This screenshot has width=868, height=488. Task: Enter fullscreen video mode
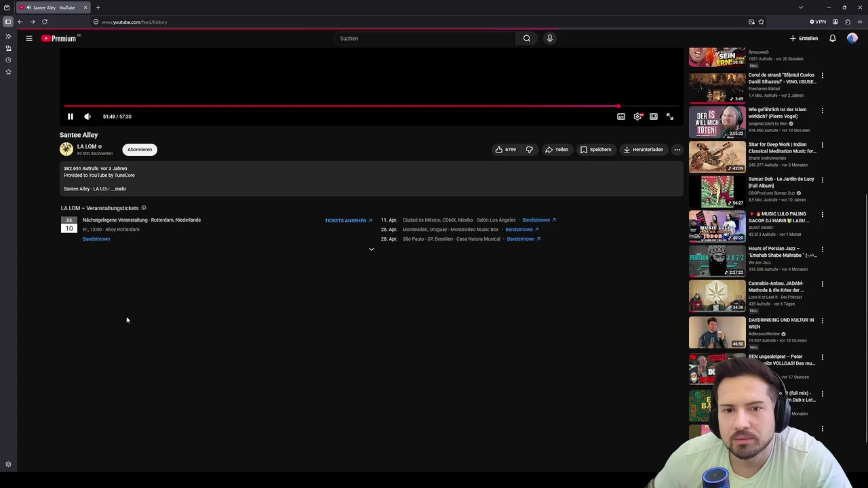pos(670,117)
